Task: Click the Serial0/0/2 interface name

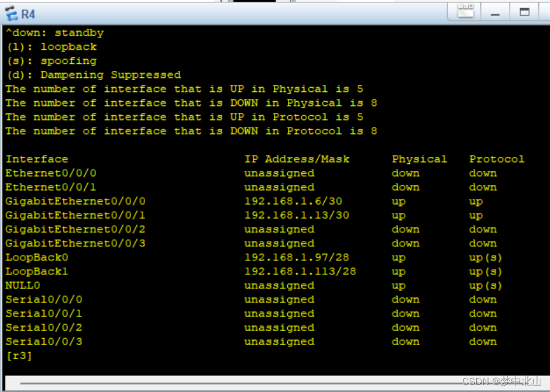Action: tap(44, 327)
